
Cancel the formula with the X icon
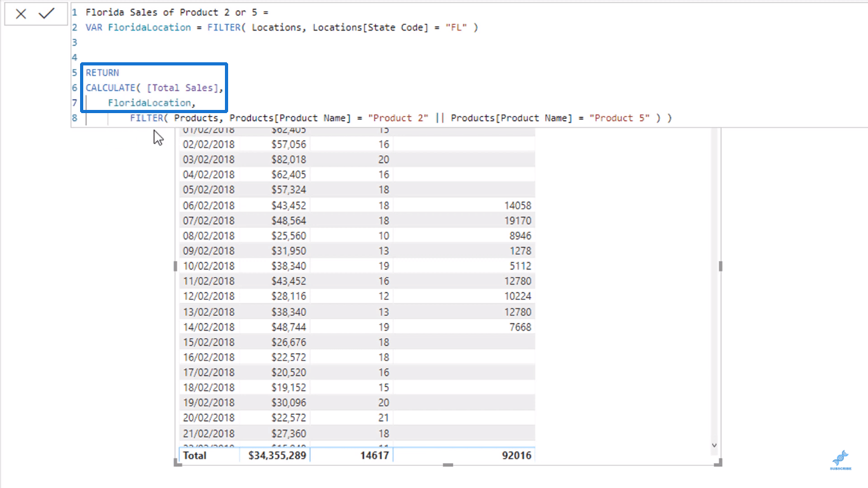point(21,14)
